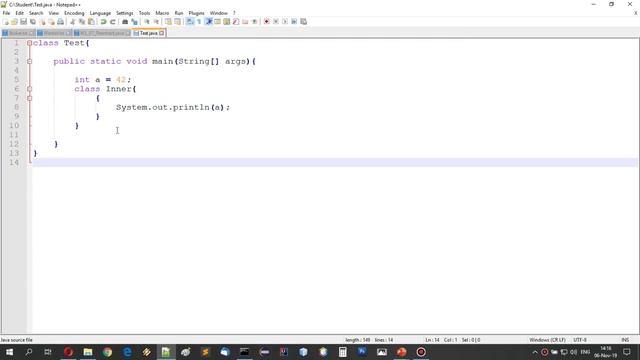This screenshot has width=640, height=360.
Task: Toggle Show All Characters pilcrow icon
Action: pos(199,22)
